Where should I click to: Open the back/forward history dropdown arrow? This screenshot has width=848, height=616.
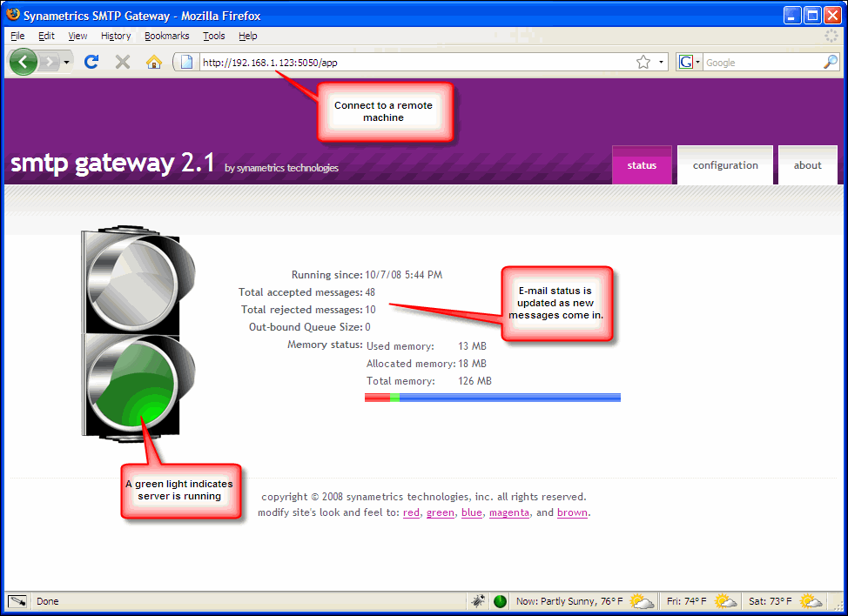(x=66, y=62)
